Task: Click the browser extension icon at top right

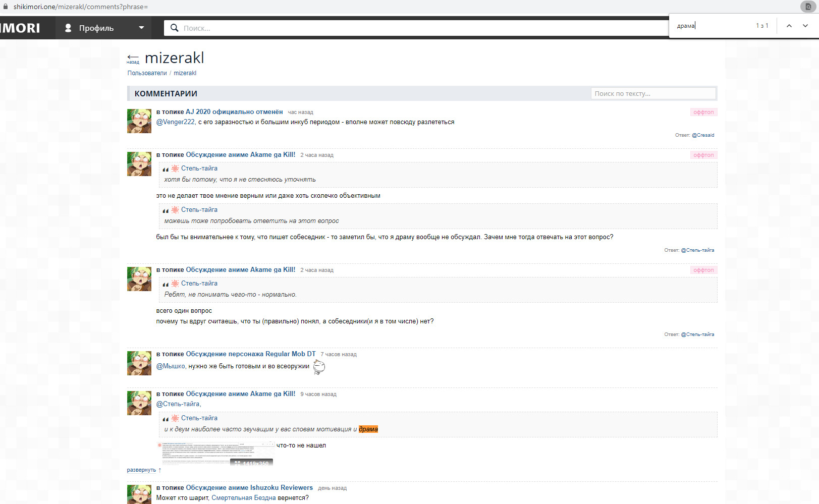Action: [807, 7]
